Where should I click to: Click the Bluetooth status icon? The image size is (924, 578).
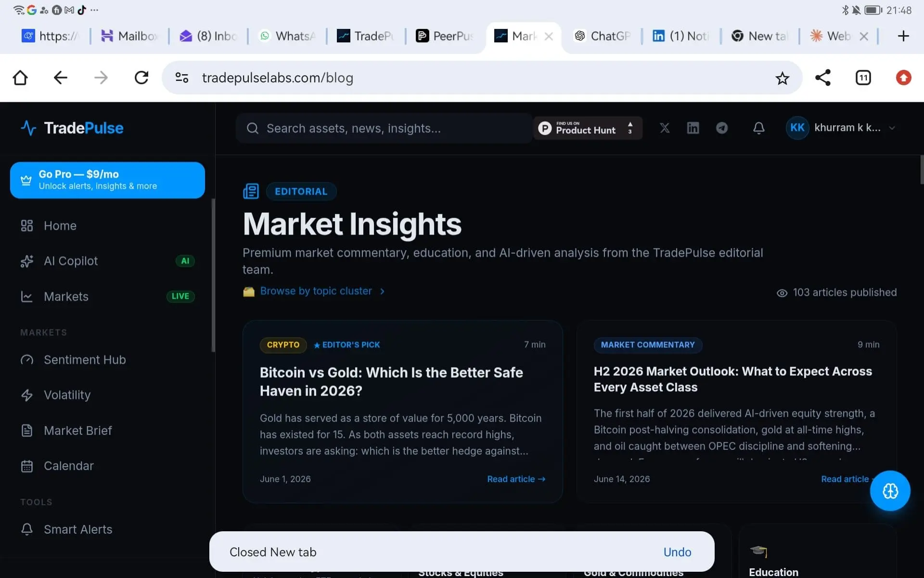[845, 10]
